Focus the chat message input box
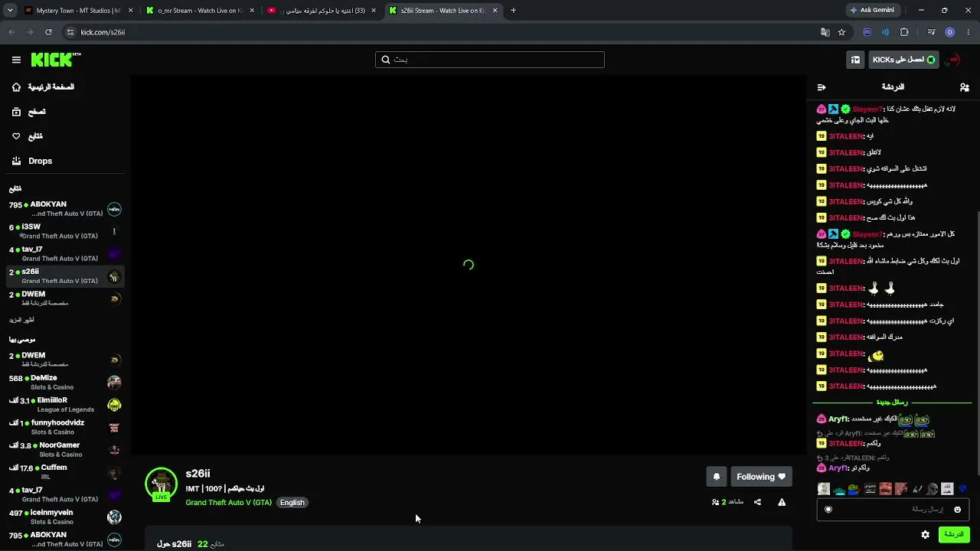Image resolution: width=980 pixels, height=551 pixels. pyautogui.click(x=893, y=509)
